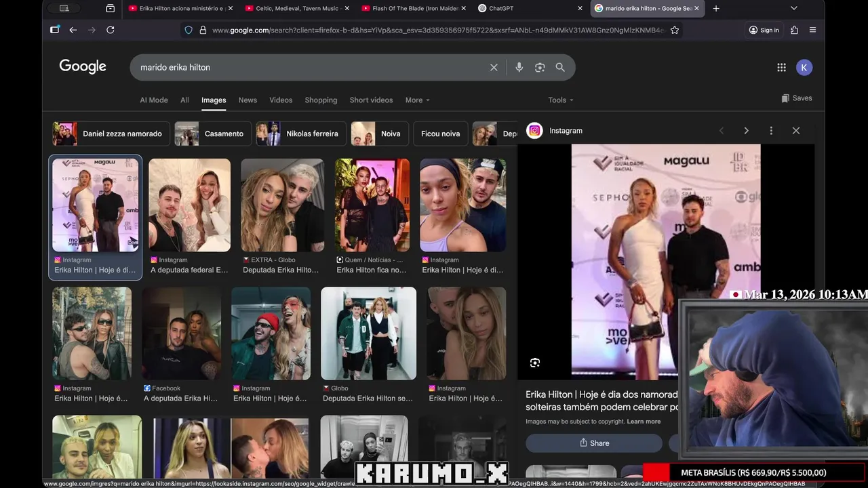
Task: Open the Learn more copyright link
Action: (x=644, y=422)
